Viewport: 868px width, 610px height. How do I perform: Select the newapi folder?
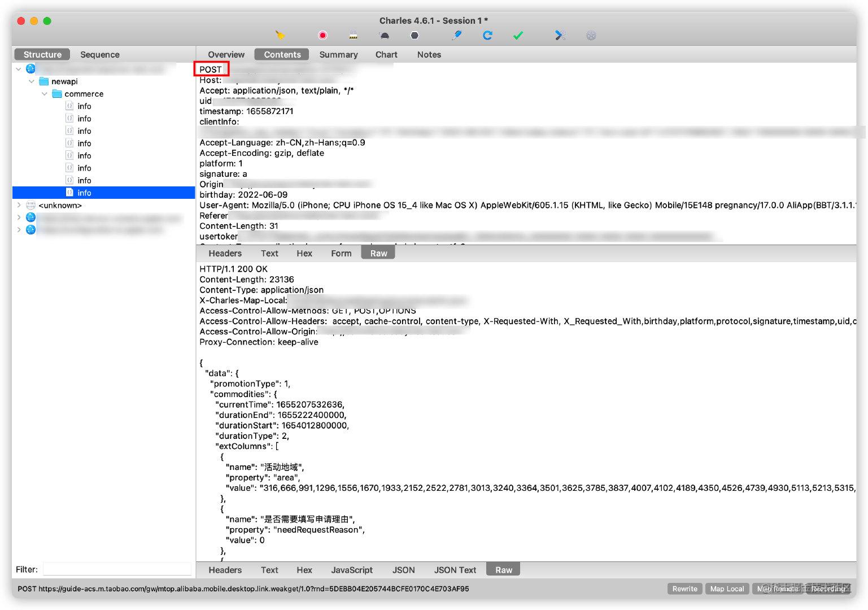click(x=64, y=81)
